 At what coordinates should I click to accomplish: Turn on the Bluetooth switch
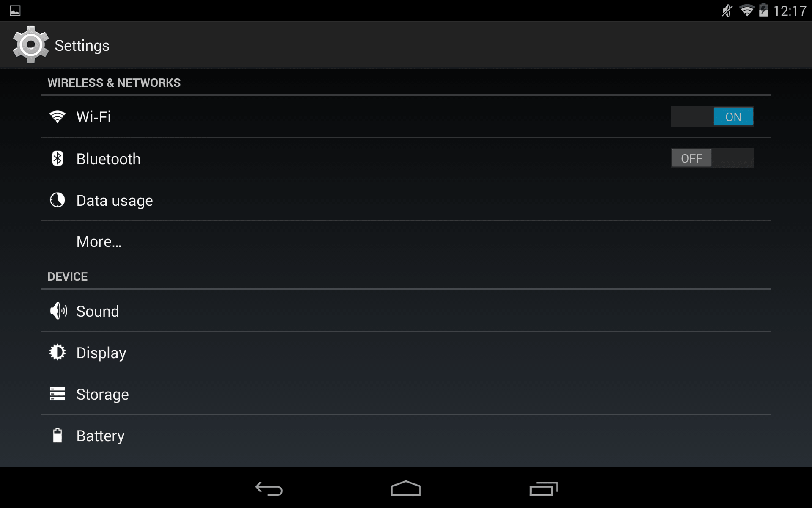712,158
